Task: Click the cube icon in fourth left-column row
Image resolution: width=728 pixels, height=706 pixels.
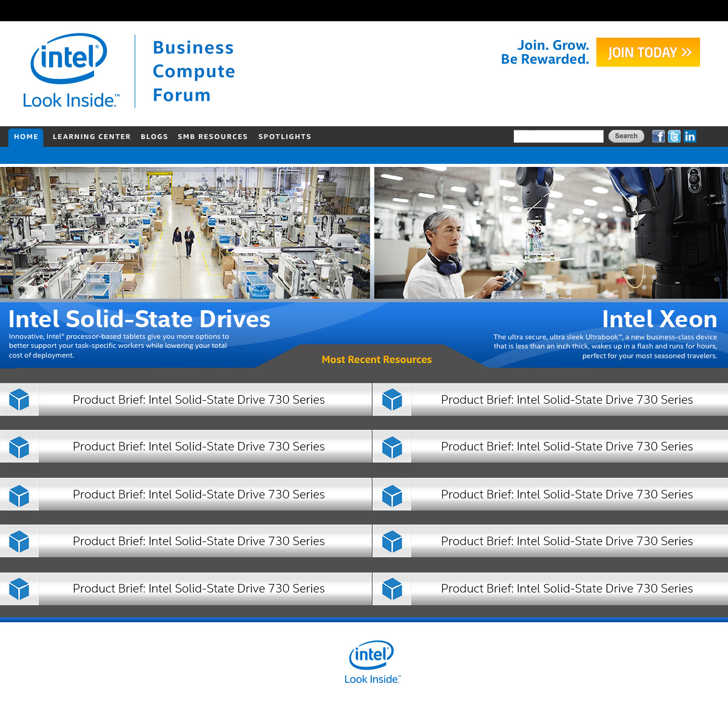Action: tap(19, 541)
